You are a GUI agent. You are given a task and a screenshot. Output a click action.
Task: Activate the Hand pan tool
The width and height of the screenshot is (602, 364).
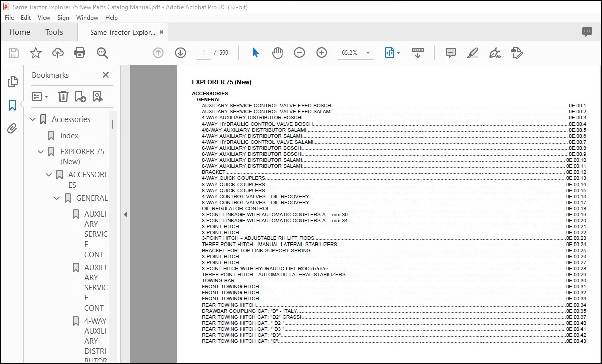pyautogui.click(x=277, y=53)
